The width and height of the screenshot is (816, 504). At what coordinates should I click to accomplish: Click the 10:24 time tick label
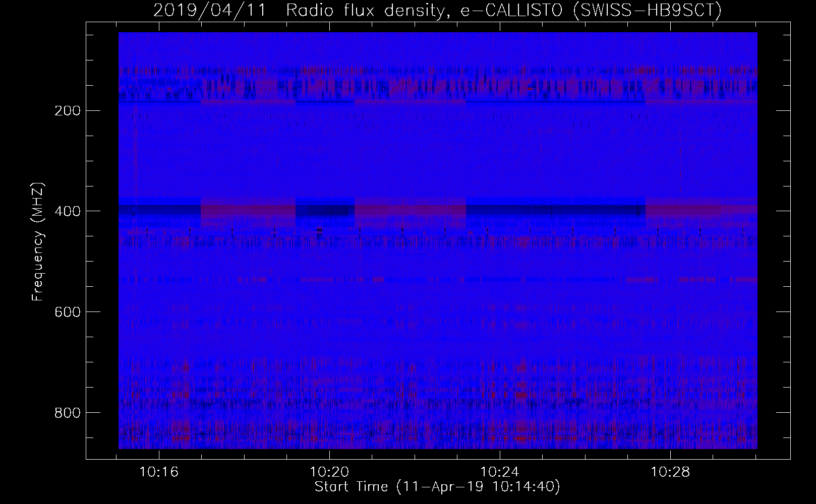click(x=499, y=472)
